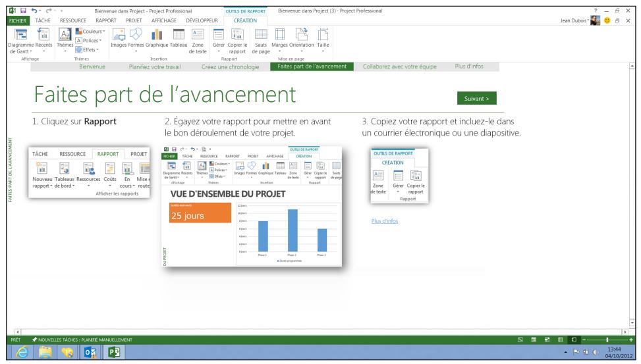Open File Explorer from the taskbar
The image size is (641, 364).
click(x=45, y=352)
